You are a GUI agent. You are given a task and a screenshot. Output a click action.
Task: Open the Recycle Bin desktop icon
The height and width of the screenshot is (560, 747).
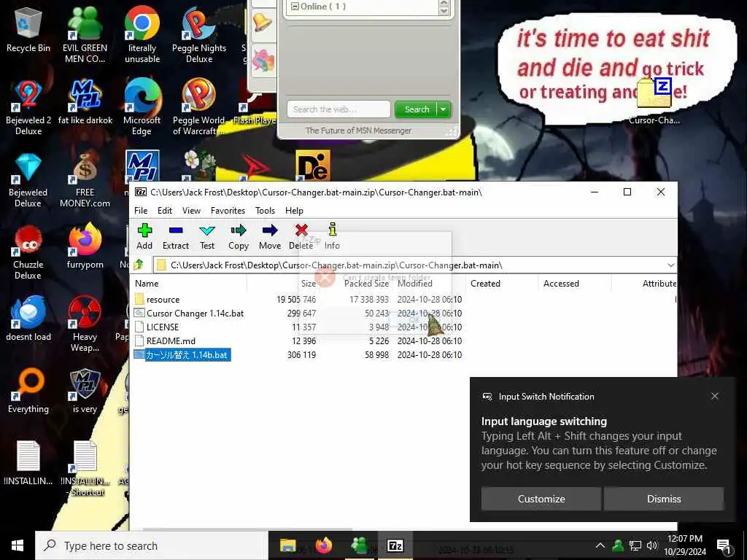pos(28,29)
